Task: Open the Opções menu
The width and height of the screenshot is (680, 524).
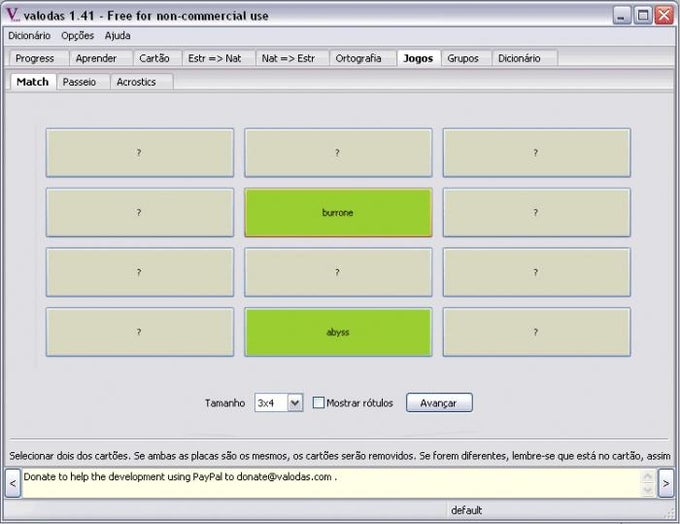Action: pyautogui.click(x=78, y=36)
